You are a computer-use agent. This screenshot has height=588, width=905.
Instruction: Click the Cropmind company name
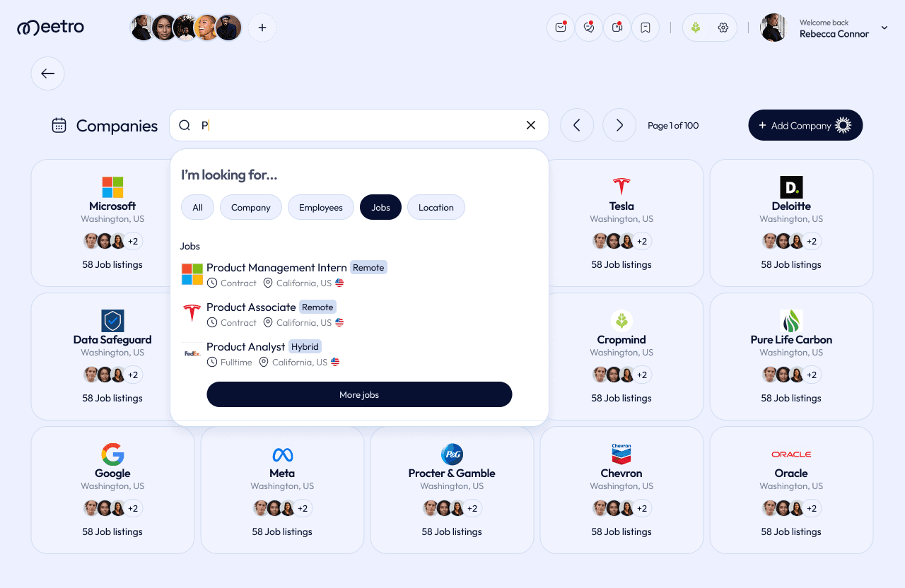coord(621,339)
